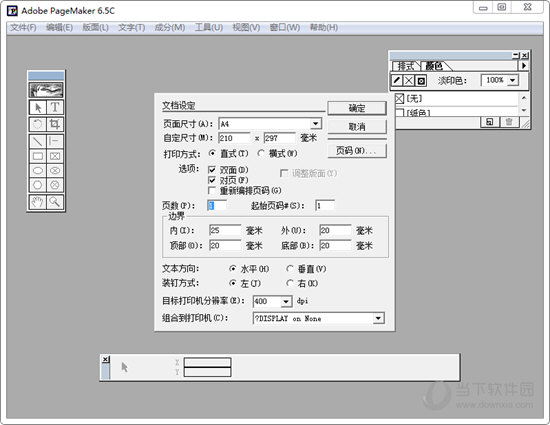Click the 起始页码 start page number field
550x425 pixels.
click(x=325, y=205)
